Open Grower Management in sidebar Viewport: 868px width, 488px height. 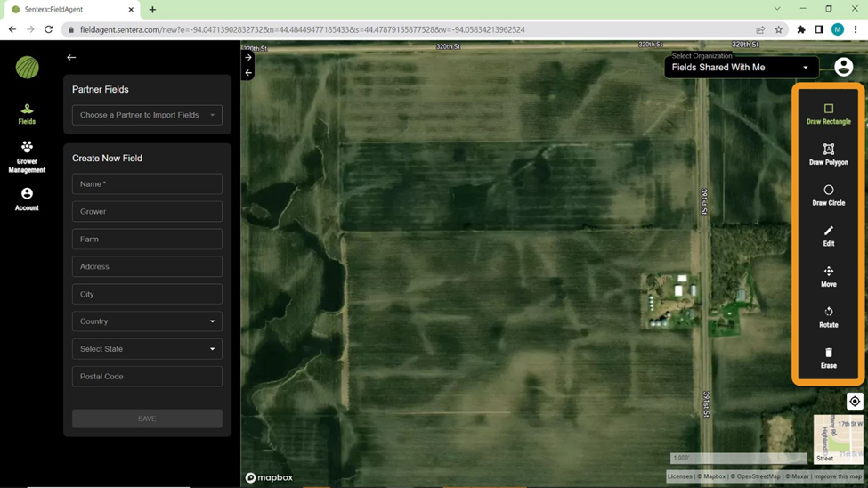pyautogui.click(x=27, y=157)
